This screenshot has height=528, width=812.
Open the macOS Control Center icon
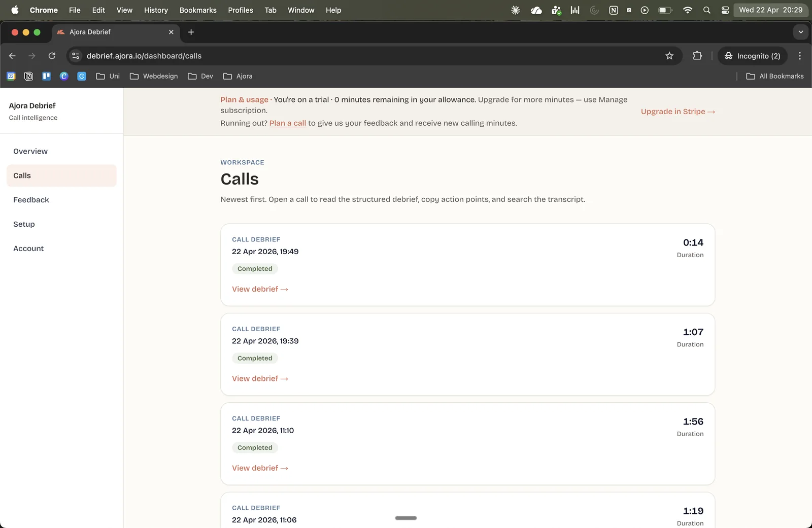tap(725, 10)
